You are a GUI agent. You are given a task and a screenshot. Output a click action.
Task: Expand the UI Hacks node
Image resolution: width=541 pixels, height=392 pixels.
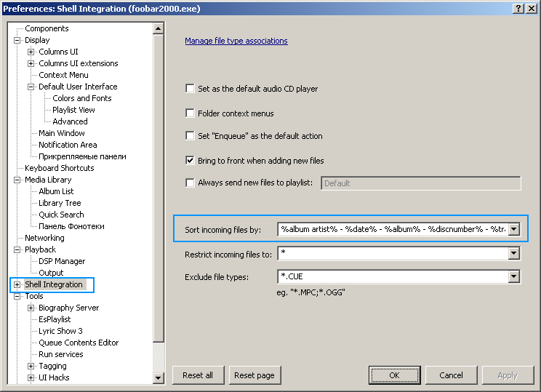[x=31, y=378]
